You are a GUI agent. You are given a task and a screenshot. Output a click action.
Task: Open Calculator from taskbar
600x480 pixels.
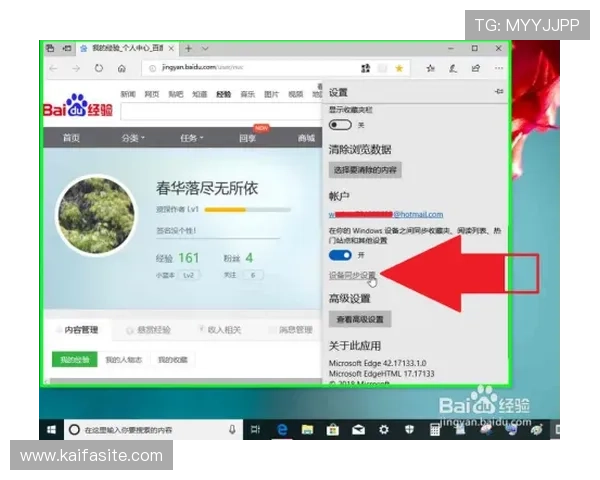tap(435, 430)
